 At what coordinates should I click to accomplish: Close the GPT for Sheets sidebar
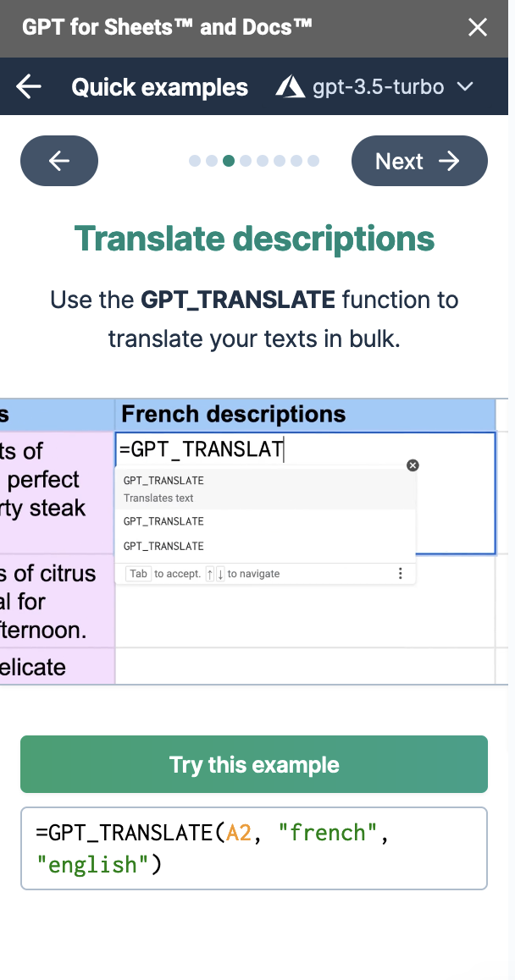pyautogui.click(x=478, y=28)
